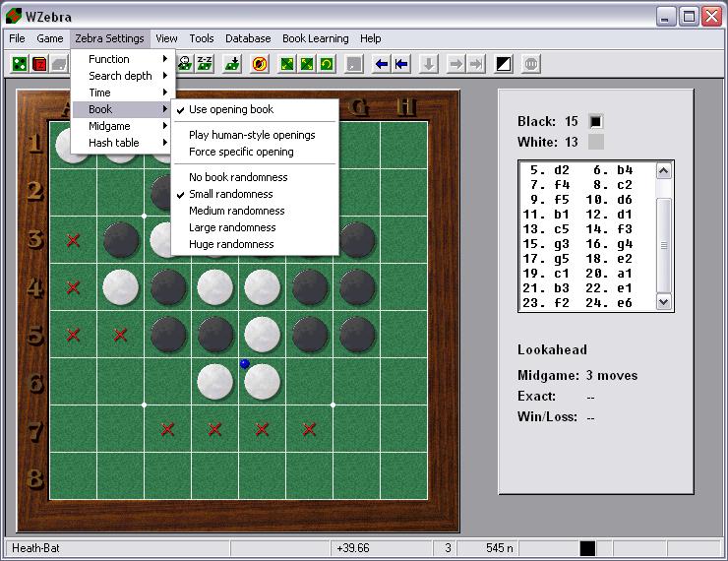The height and width of the screenshot is (561, 728).
Task: Click move "20. a1" in move list
Action: 609,274
